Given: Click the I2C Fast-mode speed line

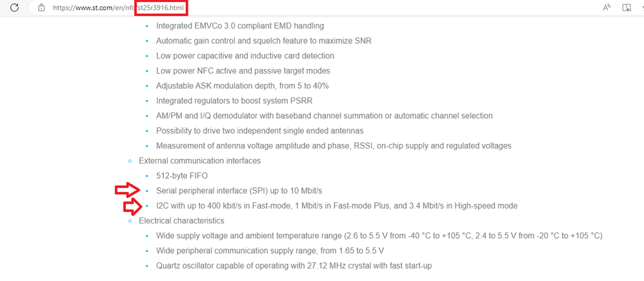Looking at the screenshot, I should point(336,205).
